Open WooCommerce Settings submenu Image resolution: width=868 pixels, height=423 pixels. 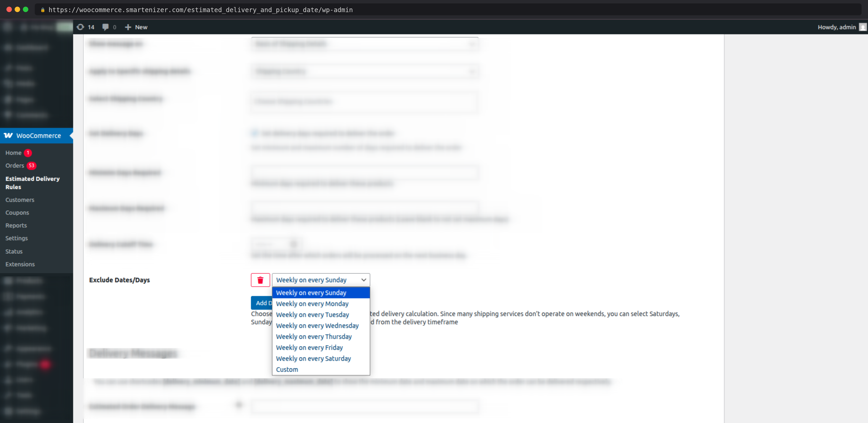(x=16, y=238)
